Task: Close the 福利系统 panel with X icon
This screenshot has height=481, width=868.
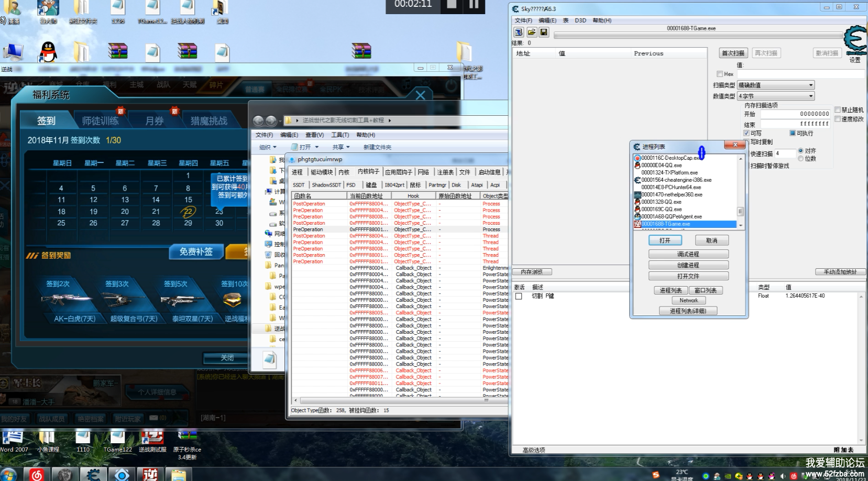Action: [420, 95]
